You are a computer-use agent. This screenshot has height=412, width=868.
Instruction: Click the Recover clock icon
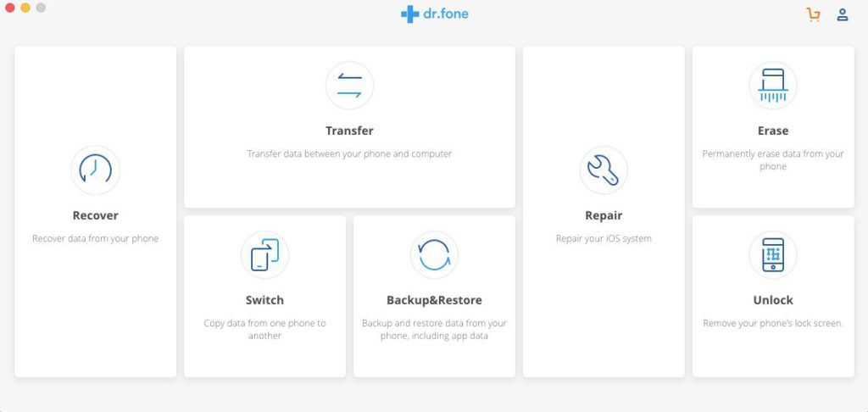pyautogui.click(x=95, y=170)
